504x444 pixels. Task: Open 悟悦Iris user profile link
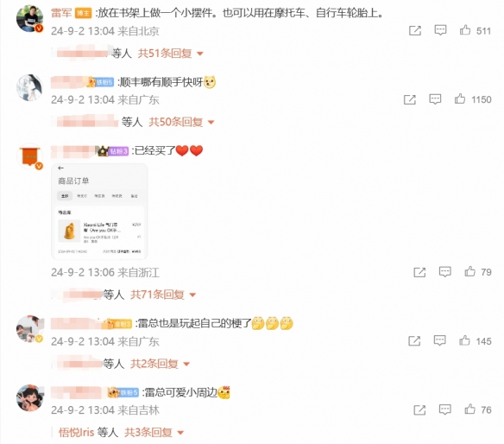tap(76, 433)
